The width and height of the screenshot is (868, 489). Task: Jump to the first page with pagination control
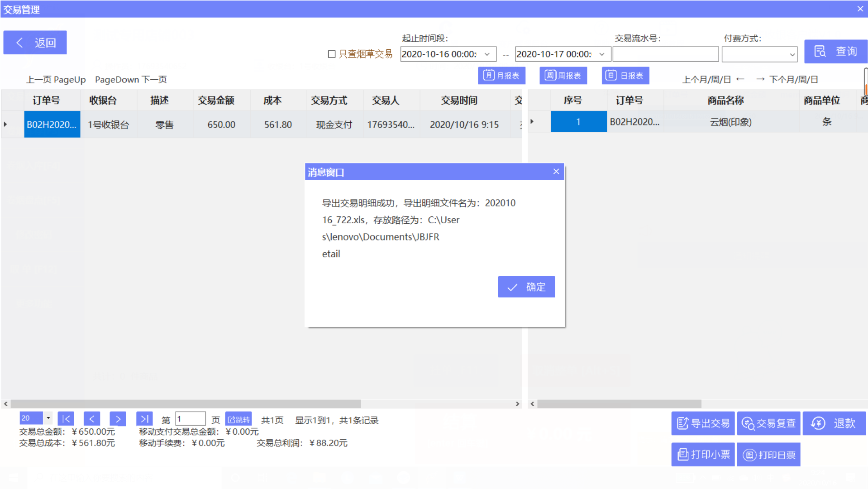tap(66, 418)
